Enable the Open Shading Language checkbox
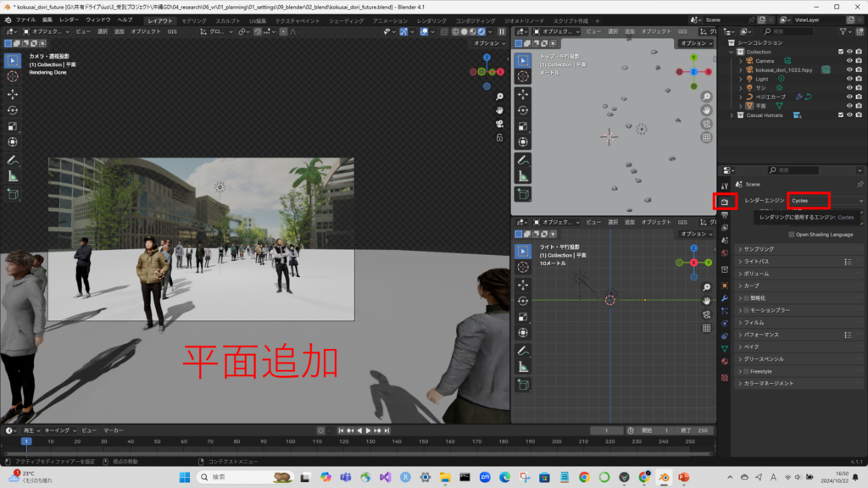This screenshot has height=488, width=868. point(792,235)
